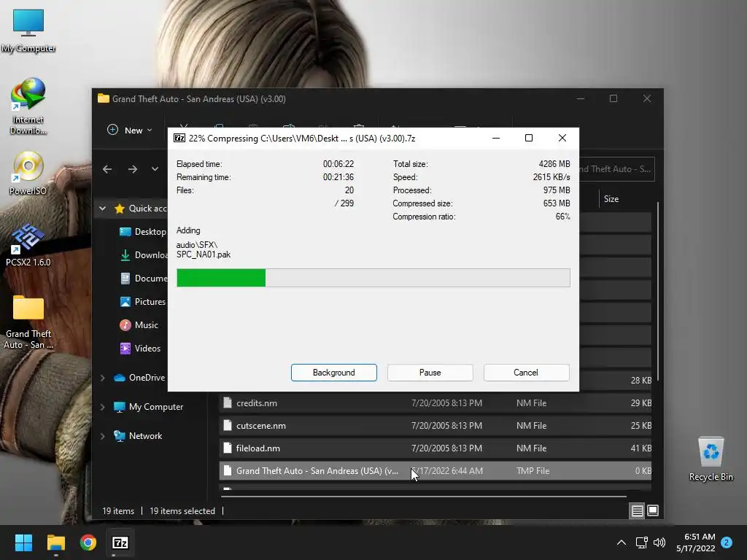Click the 41 KB size cell
747x560 pixels.
point(640,448)
